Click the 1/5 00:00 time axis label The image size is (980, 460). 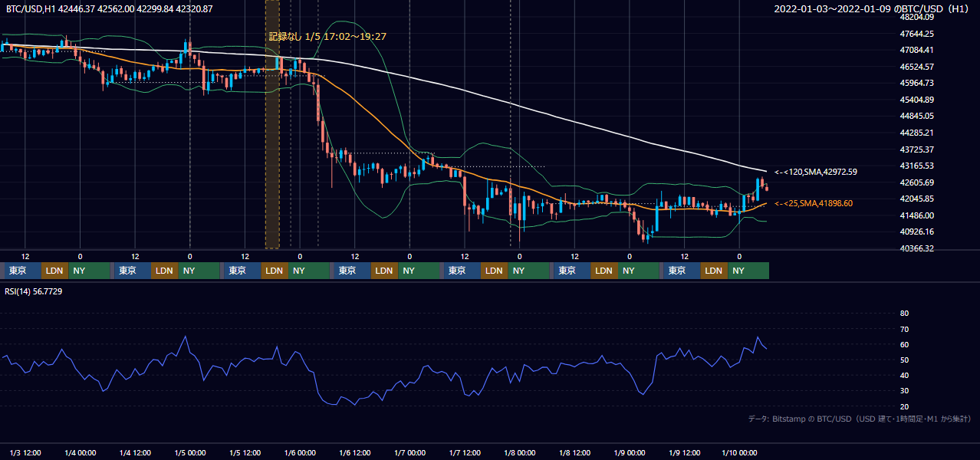[x=189, y=452]
